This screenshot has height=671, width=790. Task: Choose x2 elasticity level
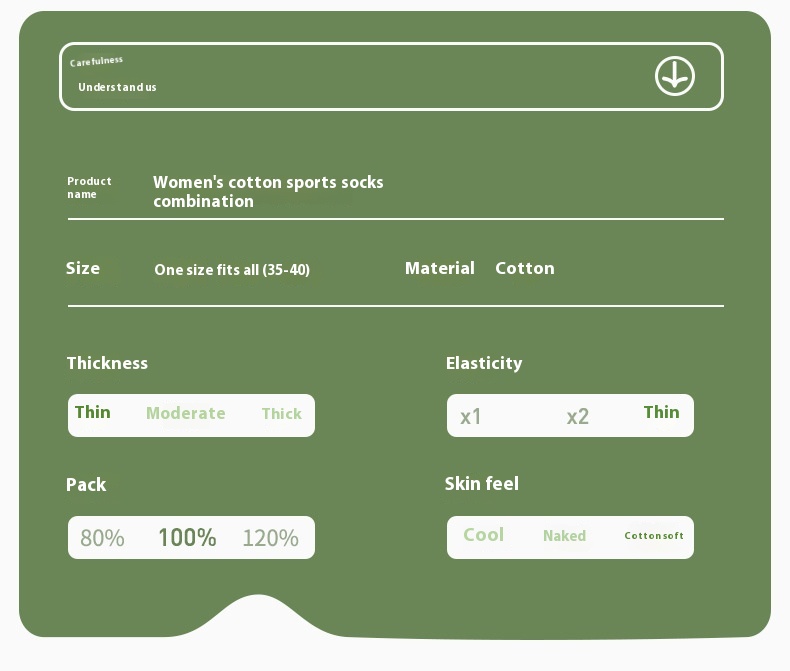[x=578, y=417]
